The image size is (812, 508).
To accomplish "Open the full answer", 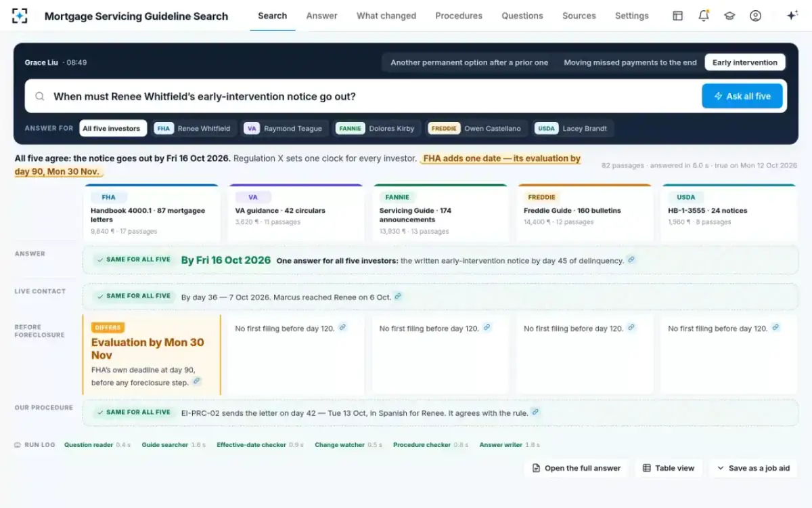I will [x=576, y=468].
